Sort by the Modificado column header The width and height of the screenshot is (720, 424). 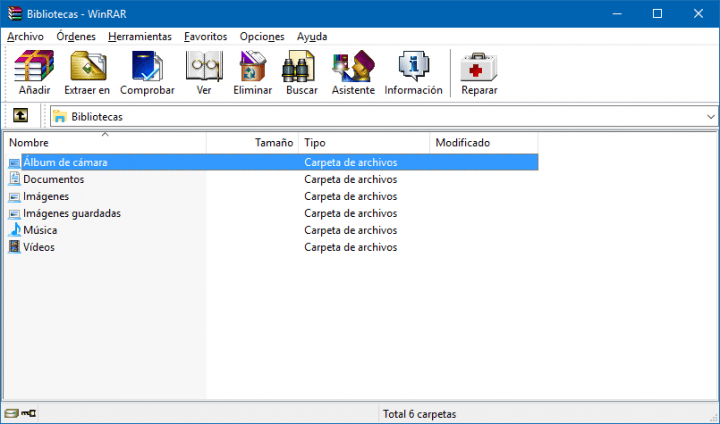pyautogui.click(x=484, y=142)
